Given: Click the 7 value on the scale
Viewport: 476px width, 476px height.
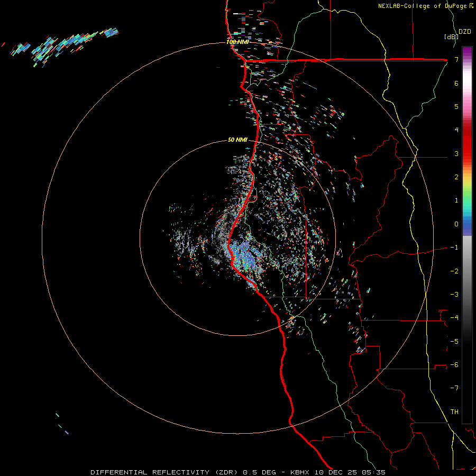Looking at the screenshot, I should click(x=456, y=59).
